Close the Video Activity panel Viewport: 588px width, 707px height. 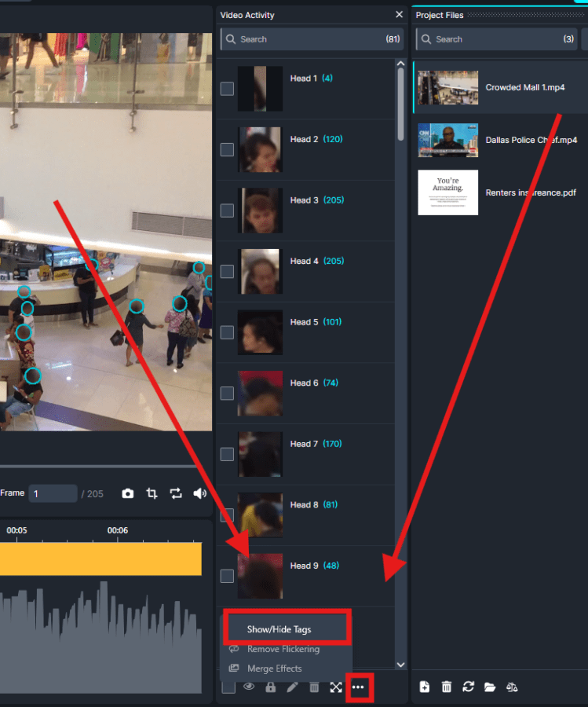(x=399, y=15)
